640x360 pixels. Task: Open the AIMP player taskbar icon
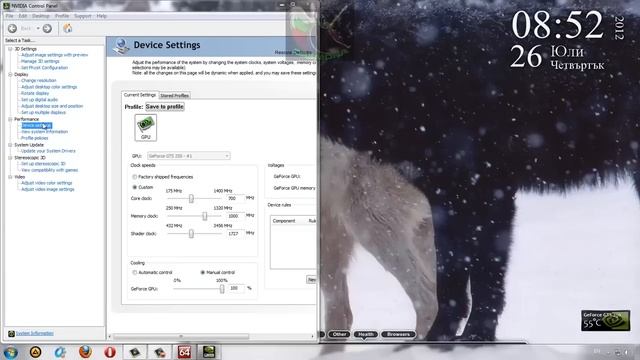pyautogui.click(x=36, y=352)
